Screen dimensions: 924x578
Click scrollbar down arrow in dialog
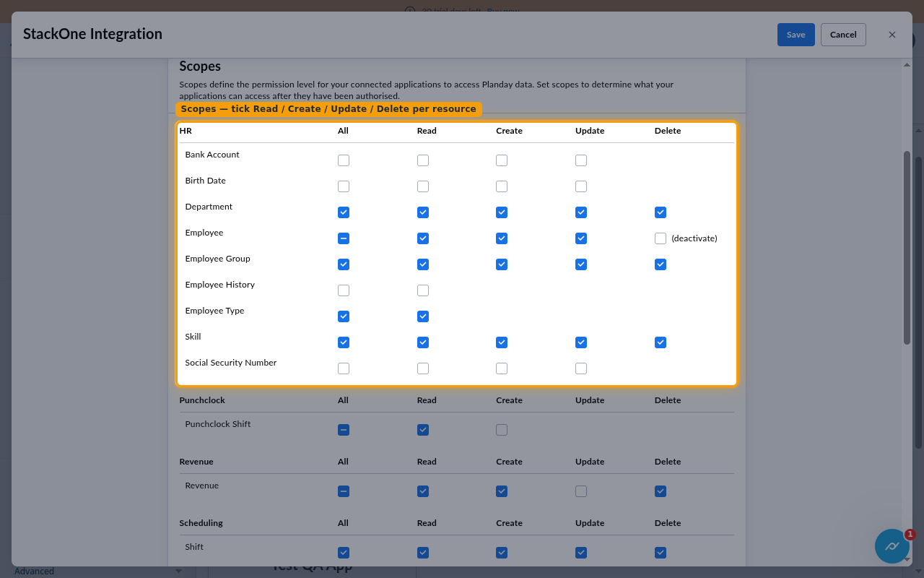[907, 559]
